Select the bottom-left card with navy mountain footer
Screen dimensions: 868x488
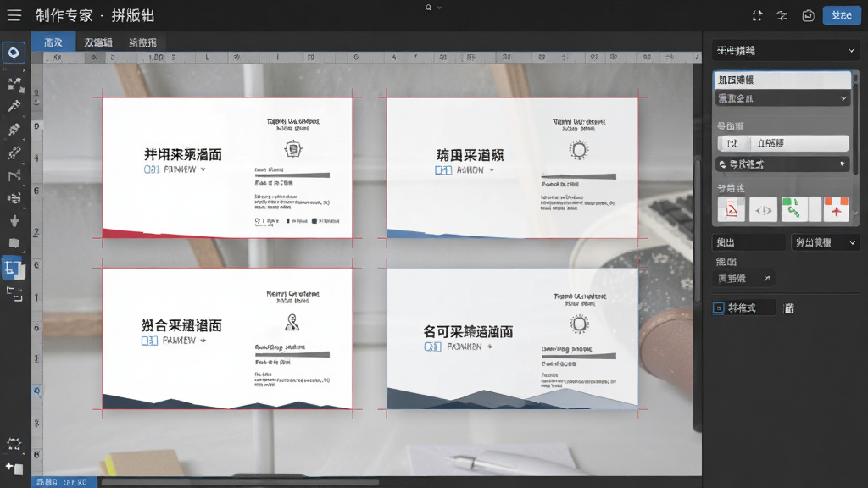[227, 339]
